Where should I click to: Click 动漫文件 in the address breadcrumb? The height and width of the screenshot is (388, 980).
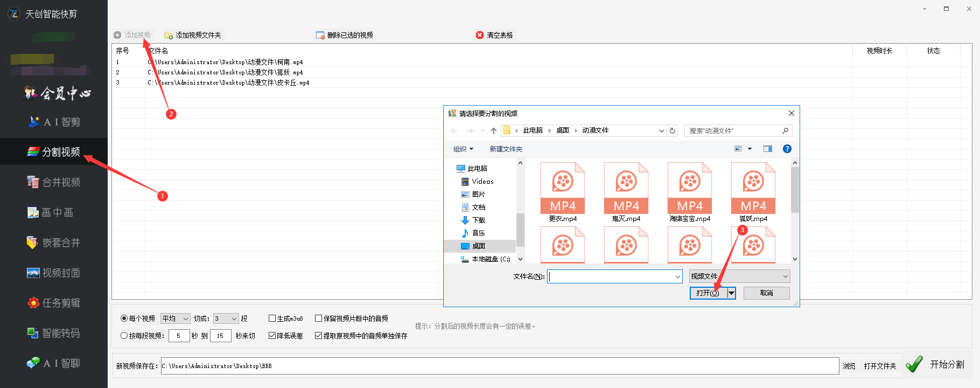pos(596,130)
